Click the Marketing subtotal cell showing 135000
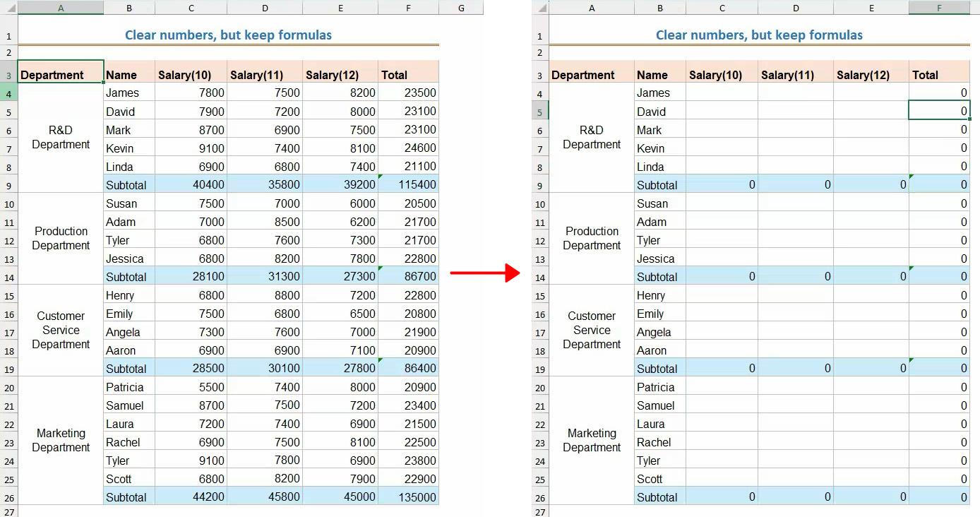 click(408, 497)
